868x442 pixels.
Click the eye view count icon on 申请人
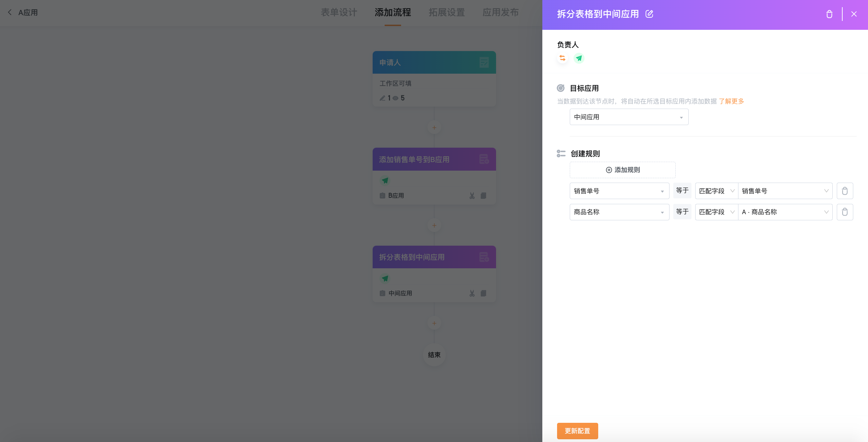tap(395, 98)
